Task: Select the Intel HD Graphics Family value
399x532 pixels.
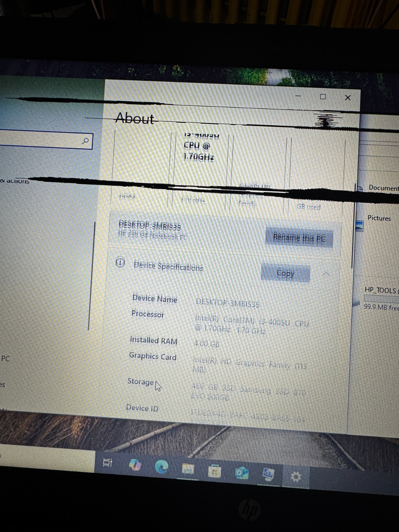Action: point(250,365)
